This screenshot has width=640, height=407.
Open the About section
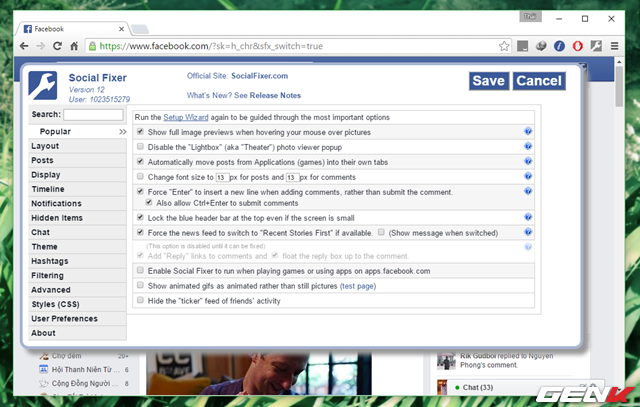coord(77,333)
